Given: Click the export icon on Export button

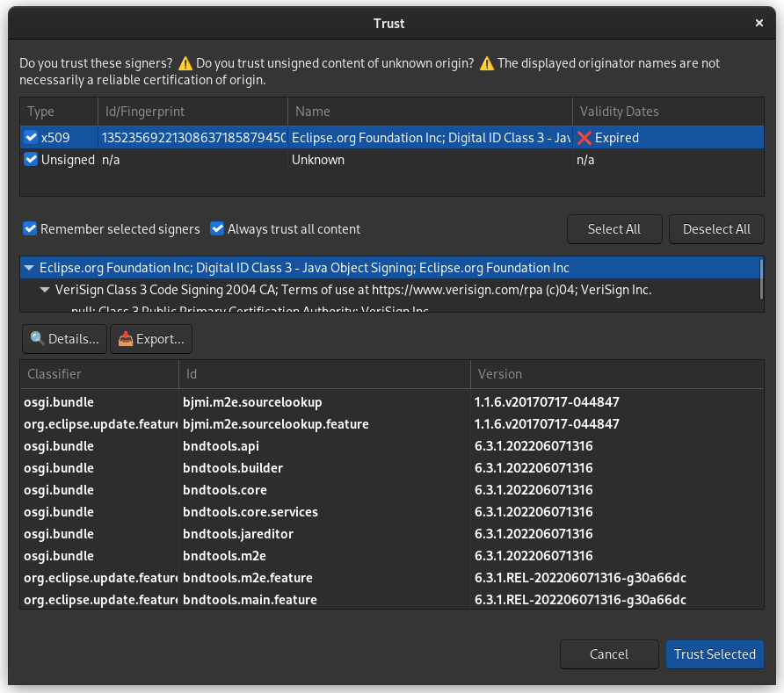Looking at the screenshot, I should 127,338.
